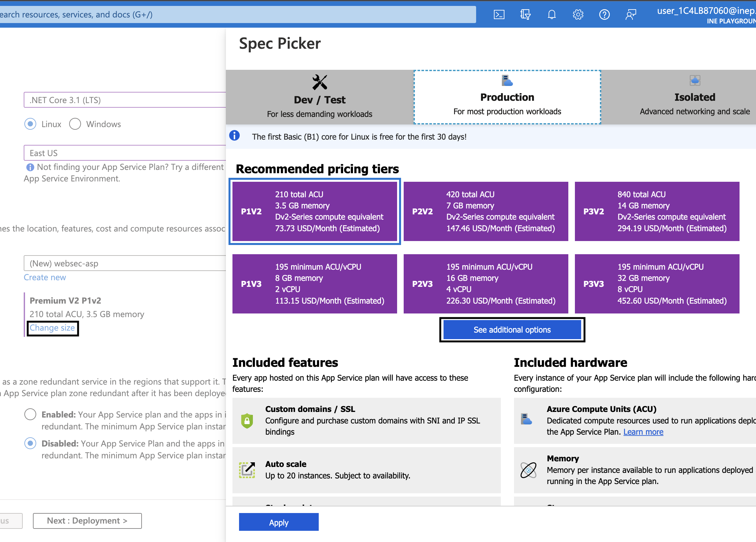The image size is (756, 542).
Task: Click See additional options button
Action: (x=512, y=330)
